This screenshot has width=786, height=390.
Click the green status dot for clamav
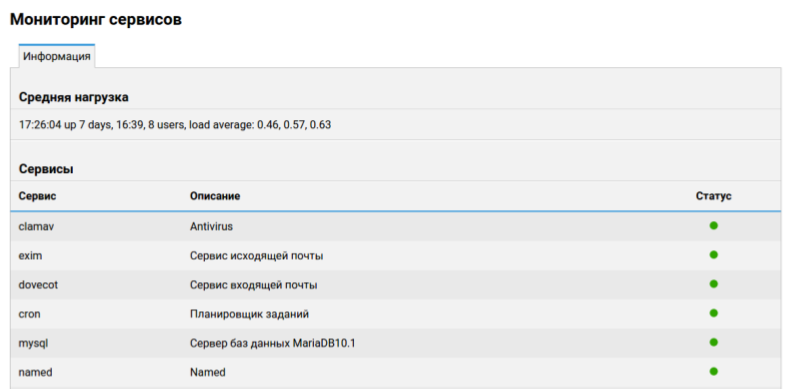click(x=713, y=226)
